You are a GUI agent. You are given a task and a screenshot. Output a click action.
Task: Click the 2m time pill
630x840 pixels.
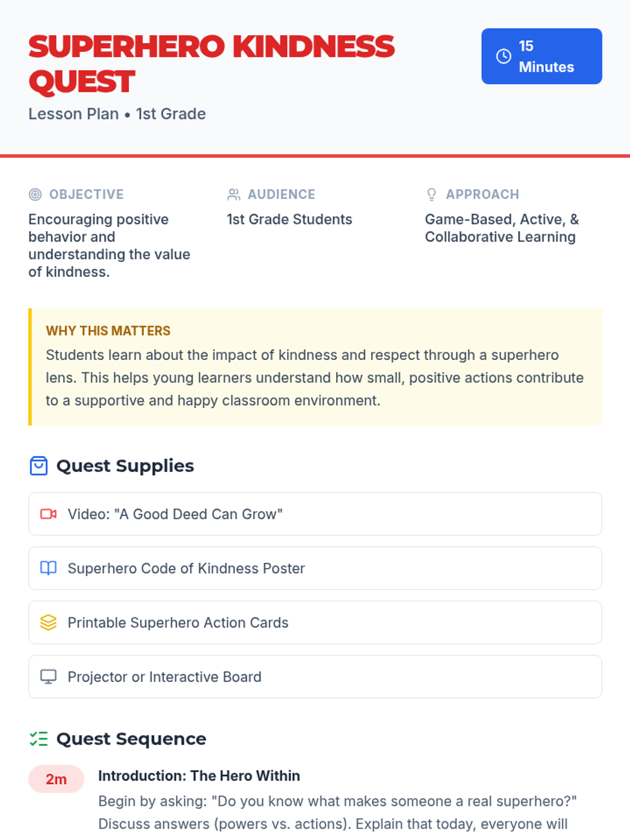tap(56, 779)
